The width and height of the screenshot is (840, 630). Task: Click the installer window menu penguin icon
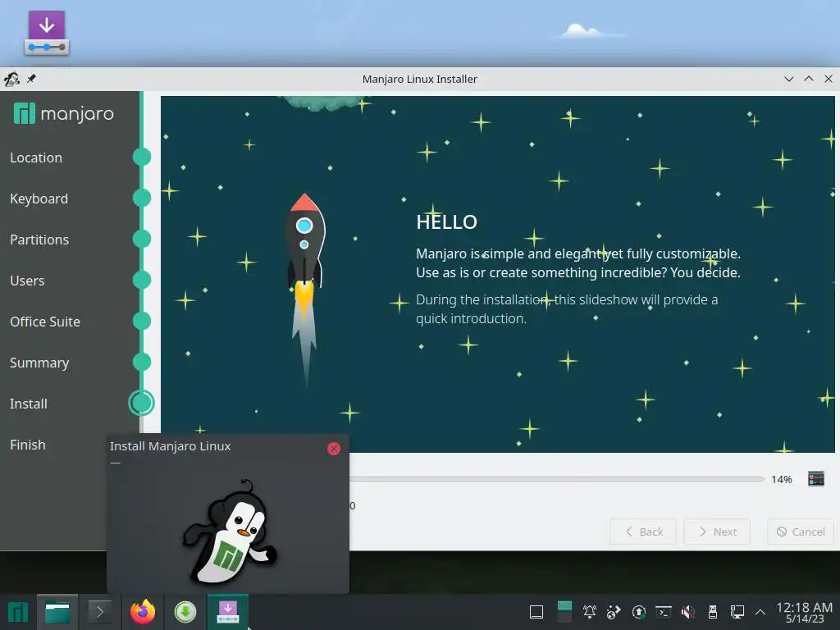(x=11, y=80)
